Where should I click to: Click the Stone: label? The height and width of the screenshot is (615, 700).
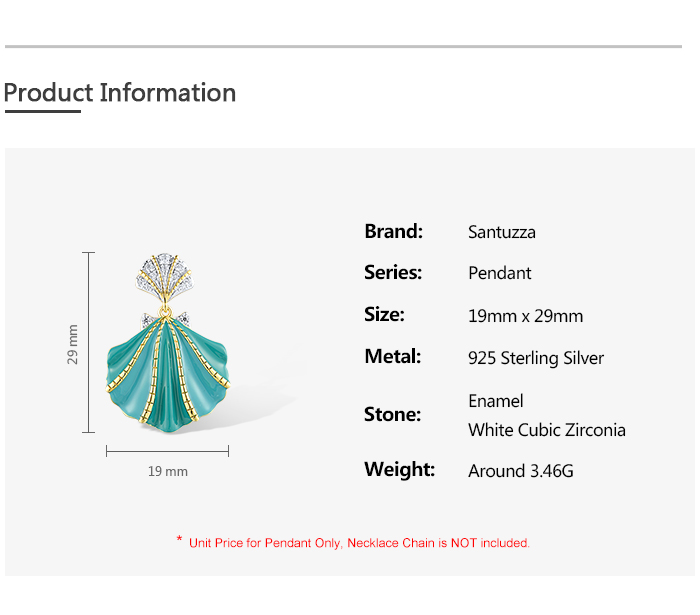(392, 414)
